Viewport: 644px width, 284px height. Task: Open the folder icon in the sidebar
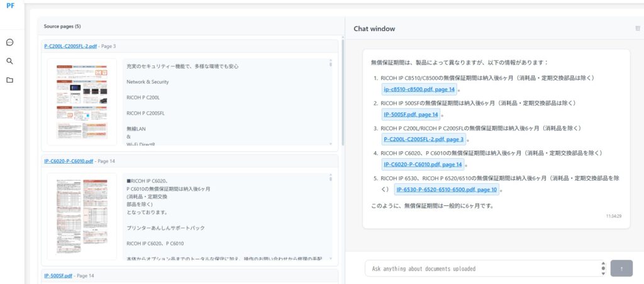[10, 80]
